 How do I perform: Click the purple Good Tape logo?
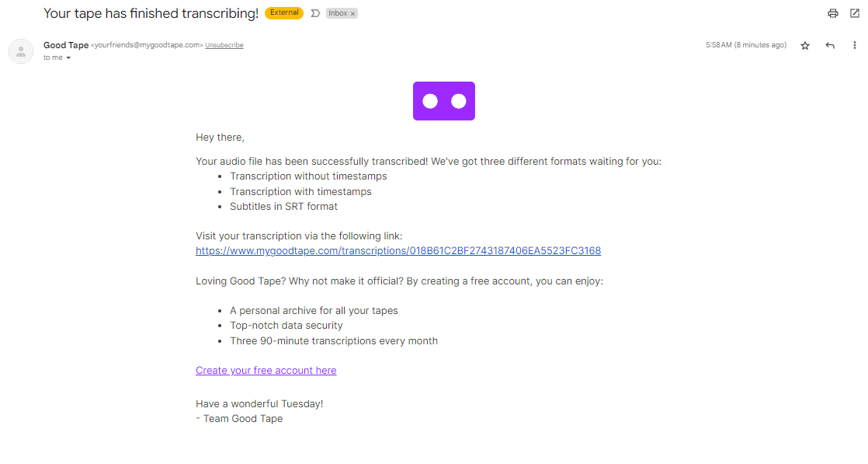tap(444, 101)
